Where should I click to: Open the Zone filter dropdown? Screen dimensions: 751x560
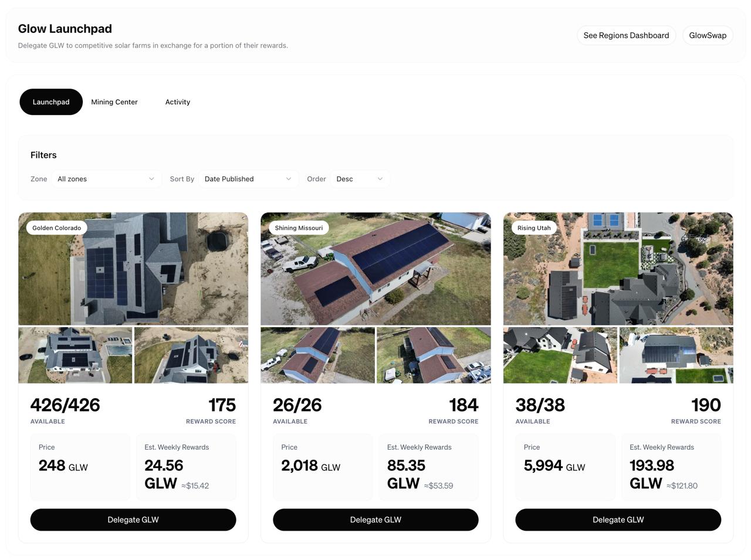pyautogui.click(x=106, y=179)
